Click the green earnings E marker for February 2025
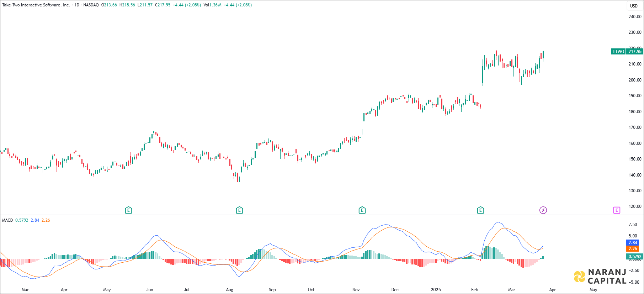 pos(480,210)
